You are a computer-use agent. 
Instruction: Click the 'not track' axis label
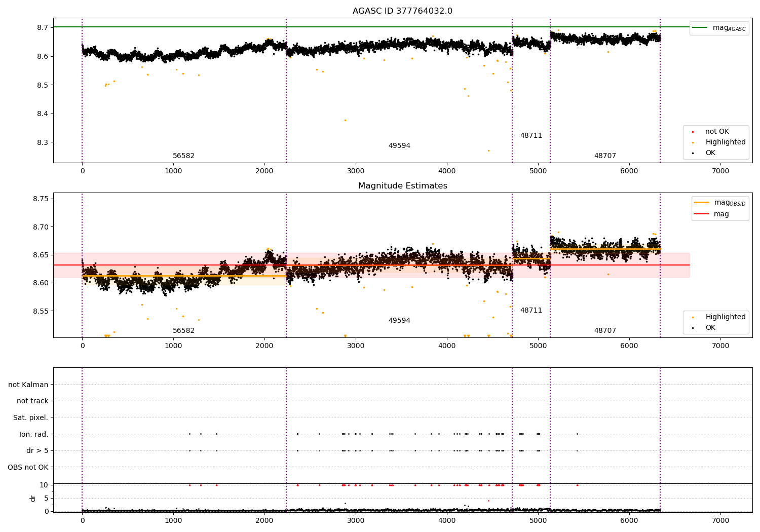pos(32,401)
